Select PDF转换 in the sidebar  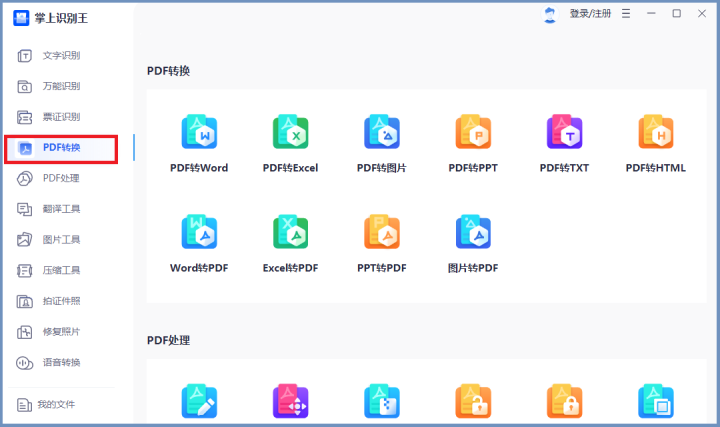pyautogui.click(x=61, y=148)
